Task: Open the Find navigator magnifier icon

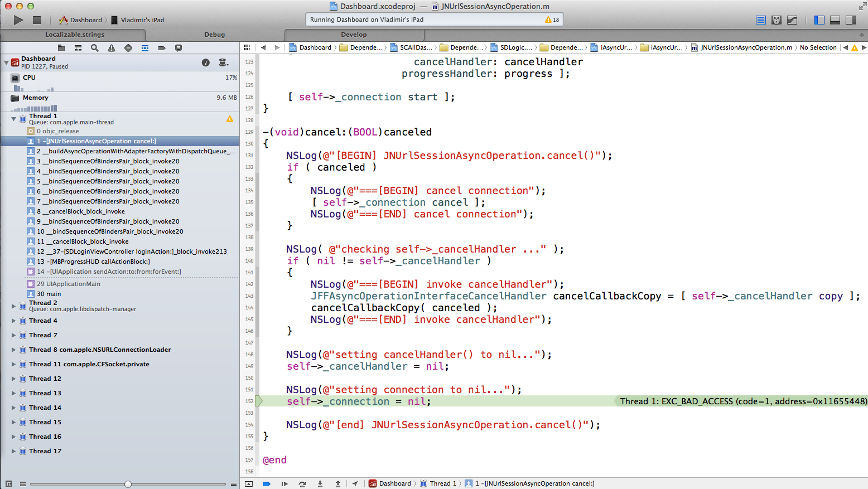Action: [95, 48]
